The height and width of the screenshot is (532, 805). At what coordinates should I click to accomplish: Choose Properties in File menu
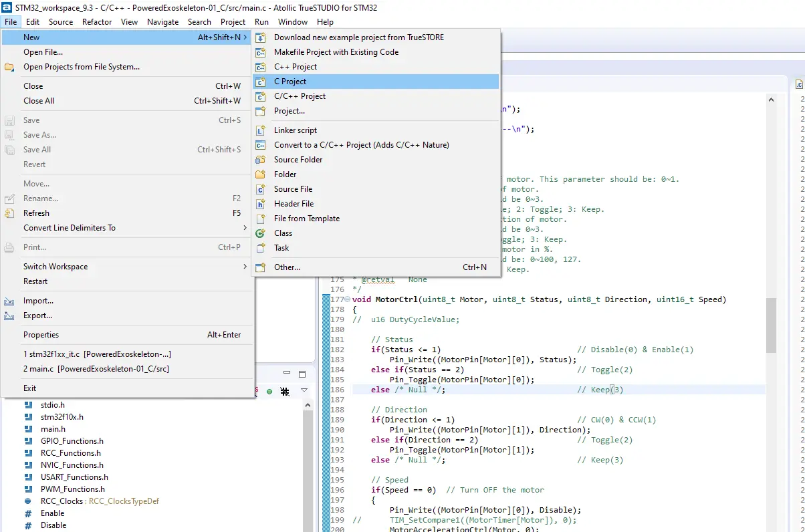(x=126, y=335)
